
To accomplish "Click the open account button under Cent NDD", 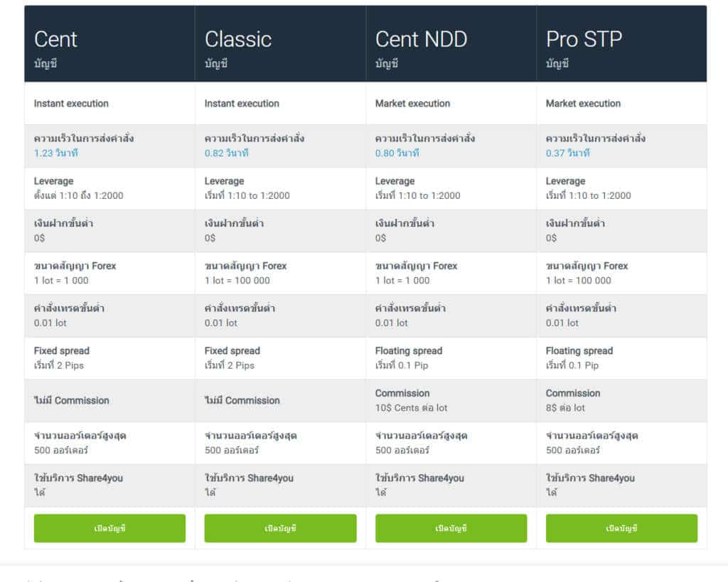I will coord(451,528).
